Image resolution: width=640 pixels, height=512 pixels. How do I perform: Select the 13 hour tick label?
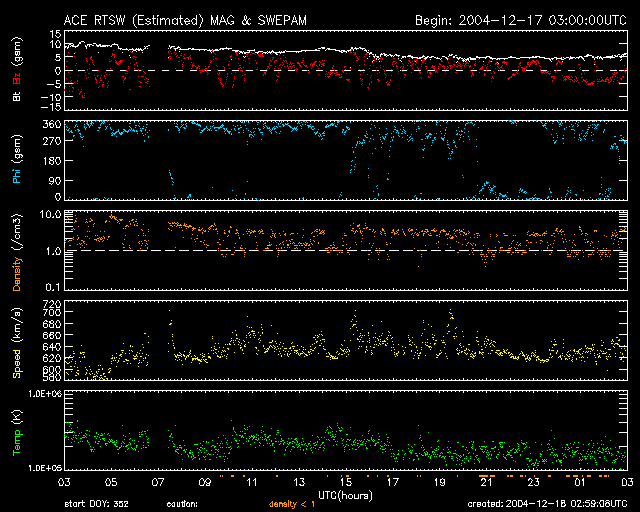click(299, 483)
